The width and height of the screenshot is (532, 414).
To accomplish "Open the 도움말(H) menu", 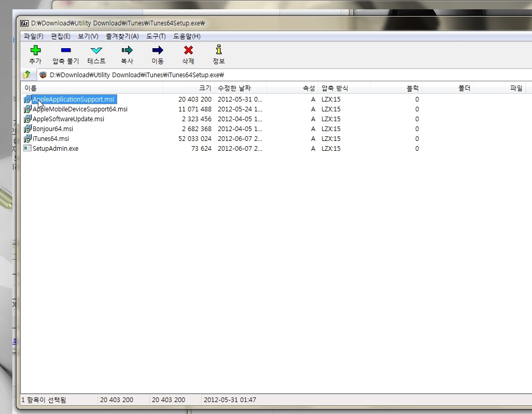I will pyautogui.click(x=187, y=36).
